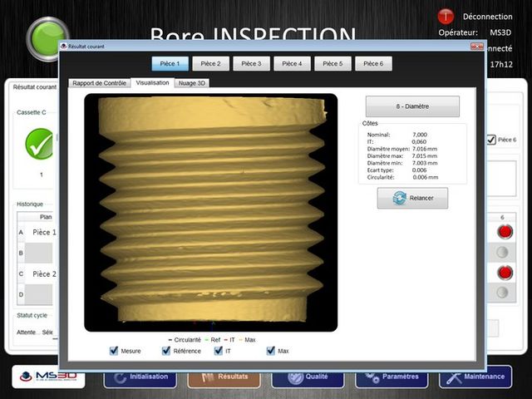Open the Paramètres settings
The image size is (532, 399).
[392, 377]
